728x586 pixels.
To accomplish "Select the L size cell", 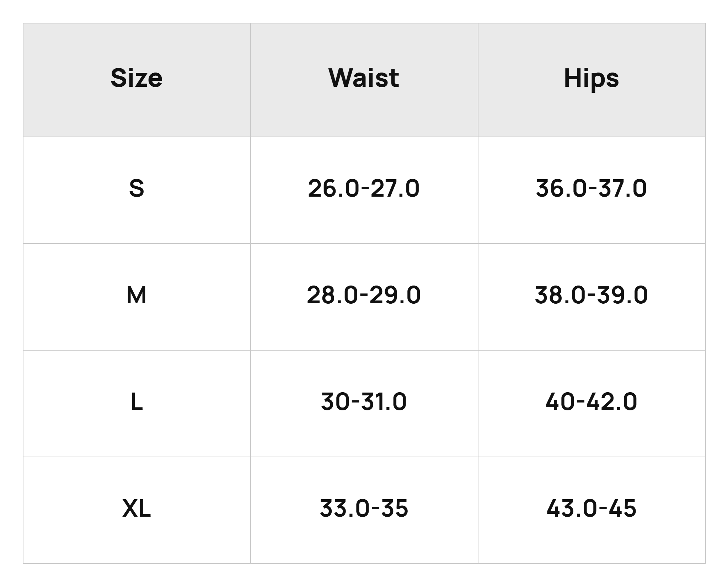I will [137, 404].
